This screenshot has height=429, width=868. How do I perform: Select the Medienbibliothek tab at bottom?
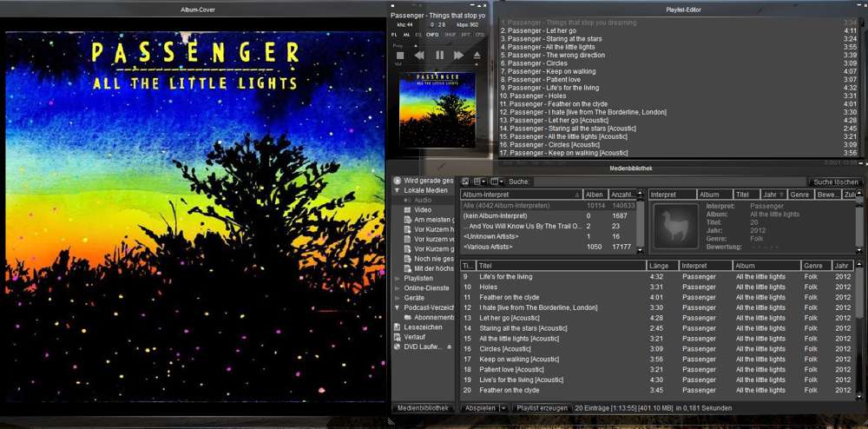coord(423,408)
